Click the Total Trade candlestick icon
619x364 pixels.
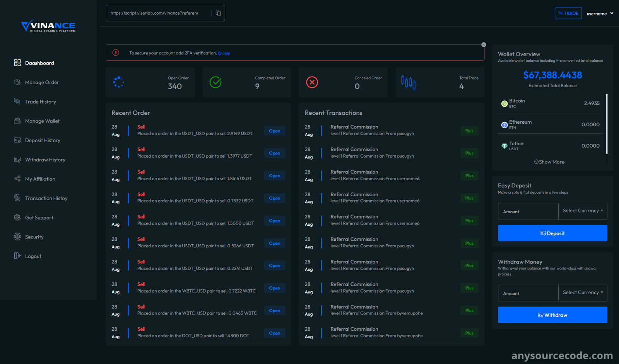[409, 82]
